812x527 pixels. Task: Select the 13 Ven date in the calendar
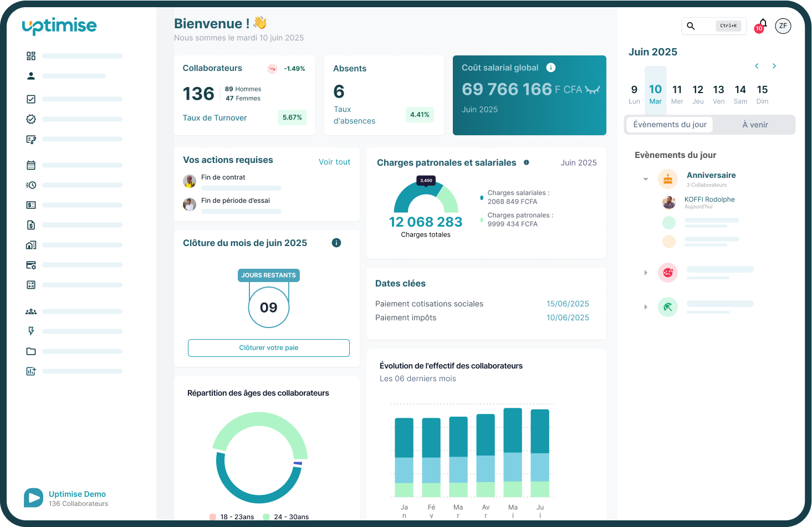(719, 94)
